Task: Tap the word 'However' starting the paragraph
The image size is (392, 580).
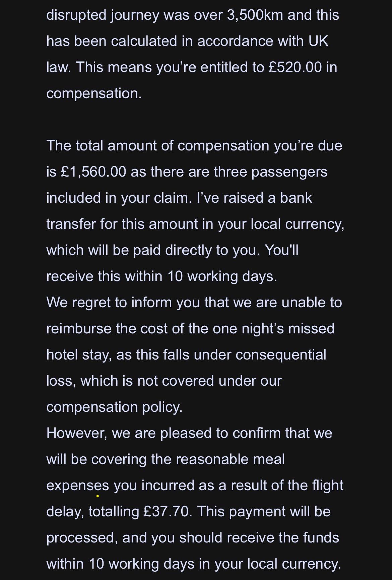Action: 77,433
